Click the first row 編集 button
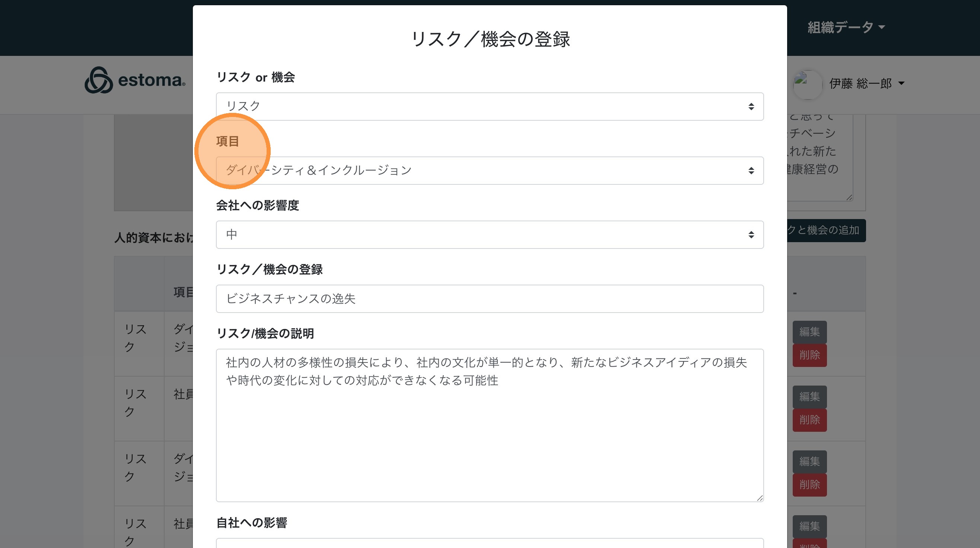The image size is (980, 548). pos(809,332)
